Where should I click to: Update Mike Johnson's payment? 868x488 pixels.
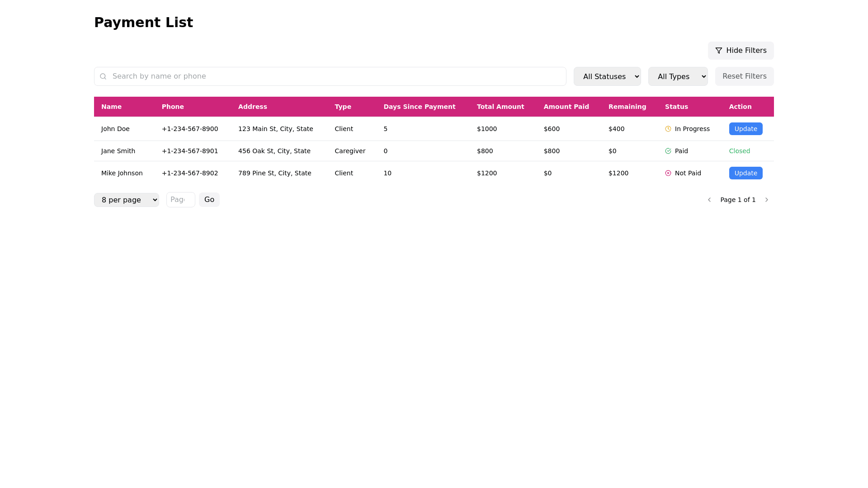[745, 173]
